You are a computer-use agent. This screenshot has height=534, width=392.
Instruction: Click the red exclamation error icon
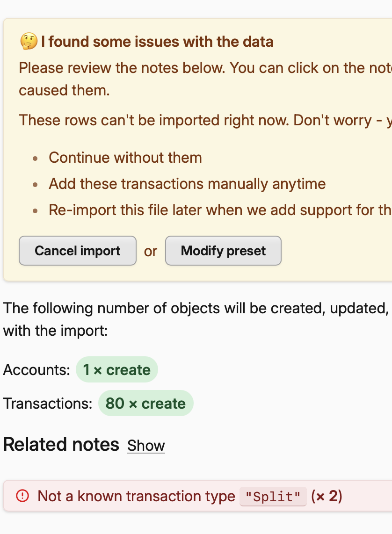coord(22,496)
